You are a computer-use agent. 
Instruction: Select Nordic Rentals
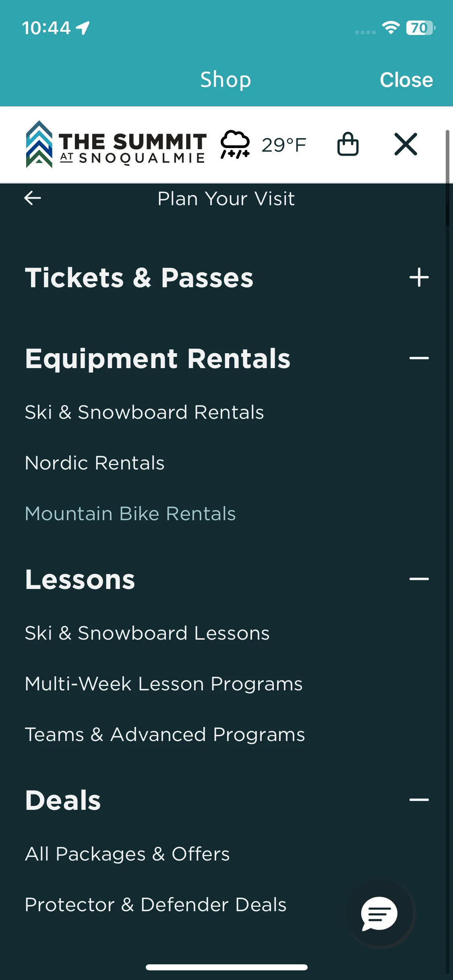click(x=95, y=463)
